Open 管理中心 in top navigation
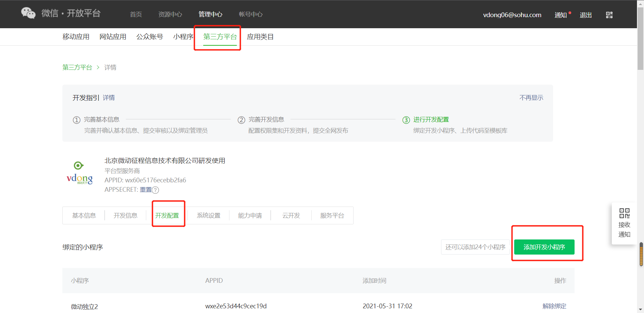This screenshot has width=644, height=313. (x=210, y=14)
